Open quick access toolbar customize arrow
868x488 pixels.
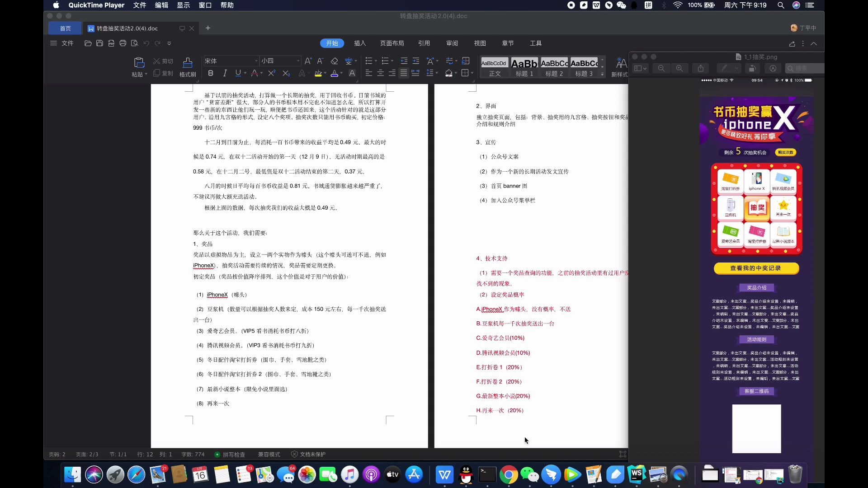[169, 43]
